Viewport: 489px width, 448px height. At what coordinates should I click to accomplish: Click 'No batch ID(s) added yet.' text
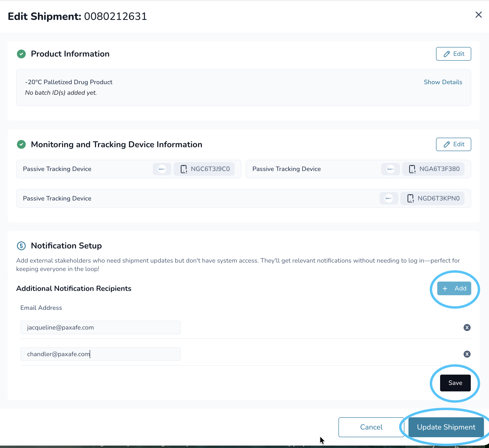click(61, 93)
